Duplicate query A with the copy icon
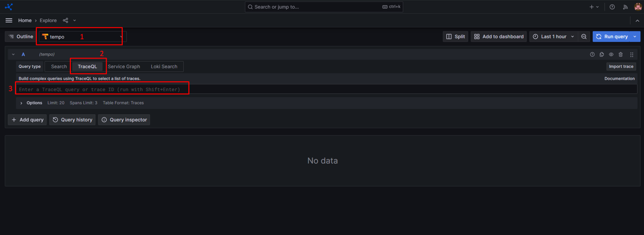This screenshot has width=644, height=235. click(602, 54)
